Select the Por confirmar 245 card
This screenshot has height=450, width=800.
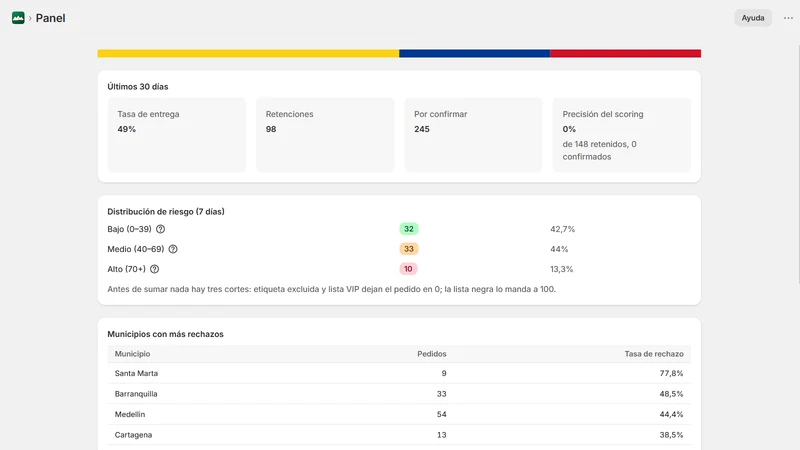point(473,135)
